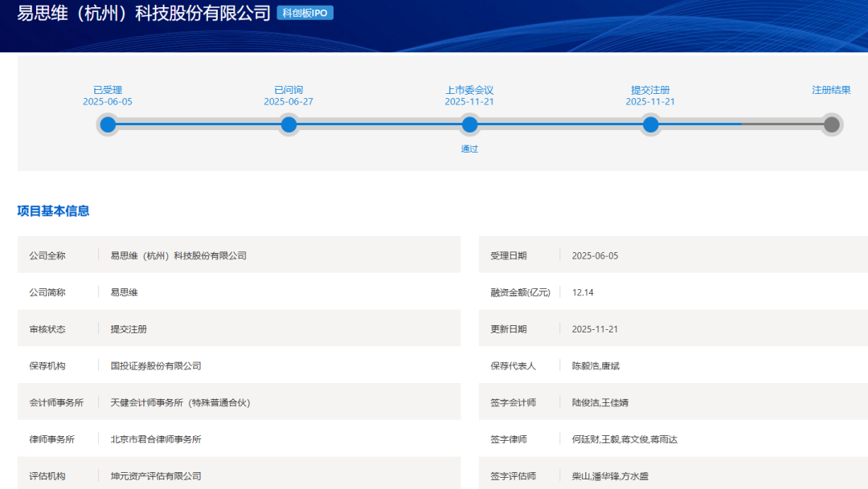868x489 pixels.
Task: Click law firm 北京市君合律师事务所
Action: click(x=156, y=439)
